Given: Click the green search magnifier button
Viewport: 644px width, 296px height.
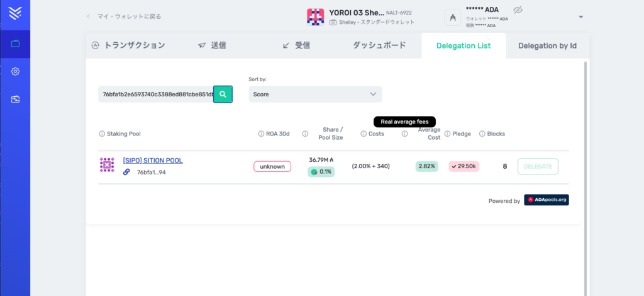Looking at the screenshot, I should [x=223, y=94].
